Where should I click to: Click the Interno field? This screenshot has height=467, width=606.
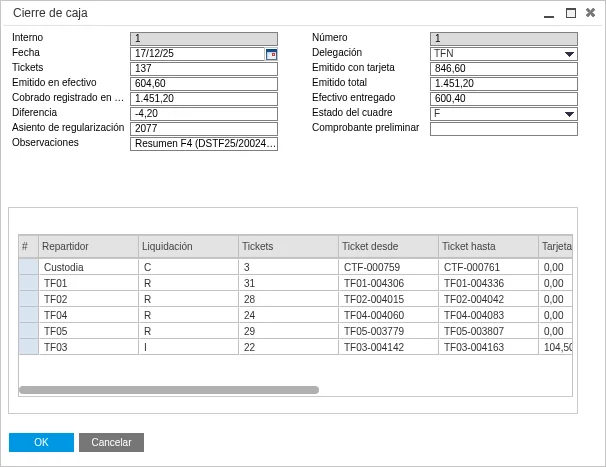coord(204,39)
